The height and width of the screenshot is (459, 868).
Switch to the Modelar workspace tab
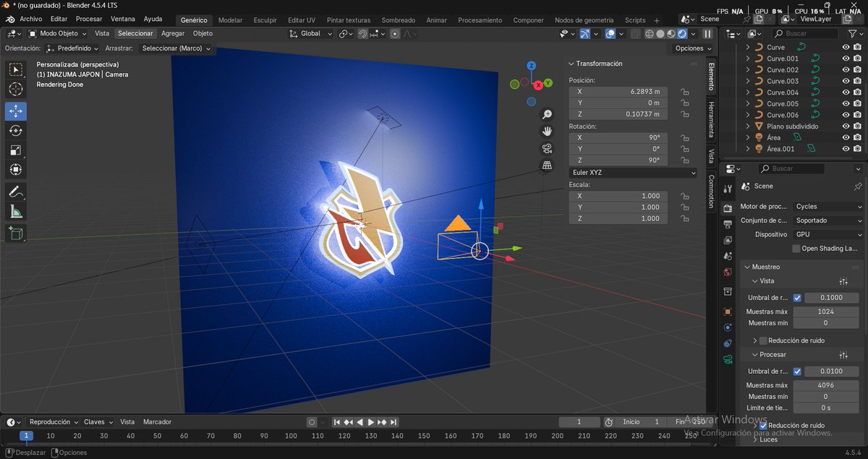231,20
